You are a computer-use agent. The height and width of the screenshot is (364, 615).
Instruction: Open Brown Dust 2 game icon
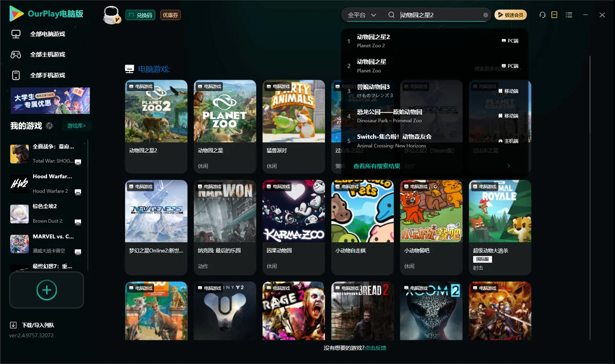(19, 214)
